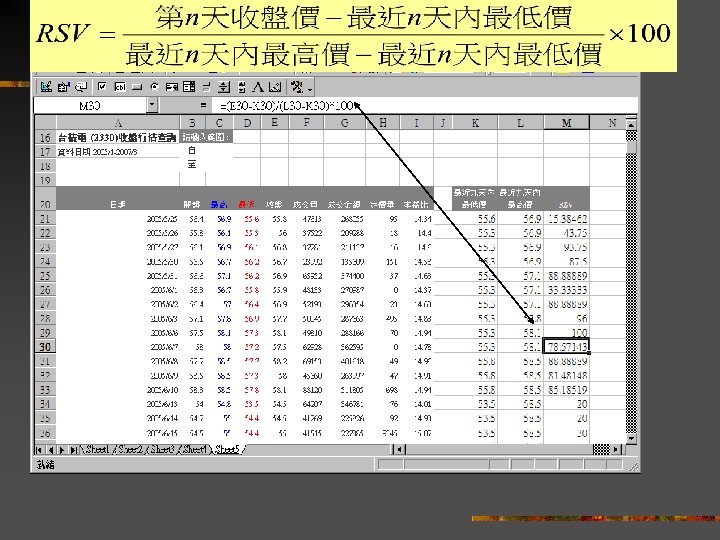Click cell K21 showing 55.6
720x540 pixels.
pyautogui.click(x=475, y=219)
